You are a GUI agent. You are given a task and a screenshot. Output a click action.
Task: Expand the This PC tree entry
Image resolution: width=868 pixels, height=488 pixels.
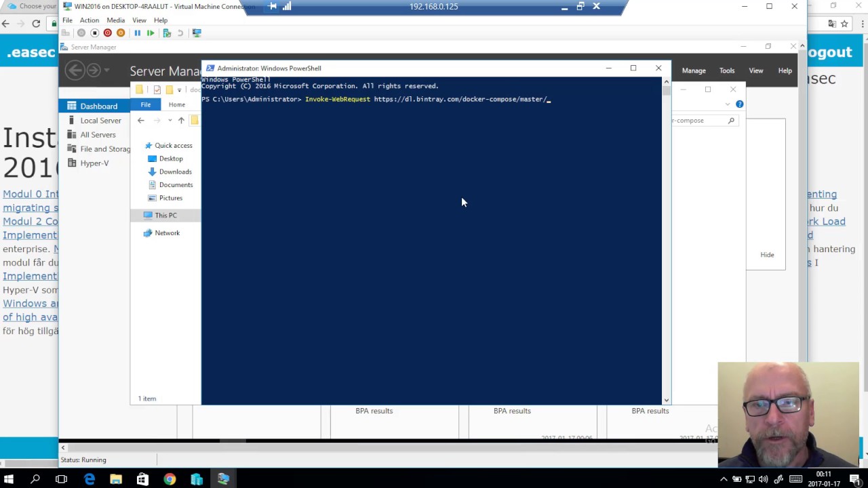click(x=140, y=215)
